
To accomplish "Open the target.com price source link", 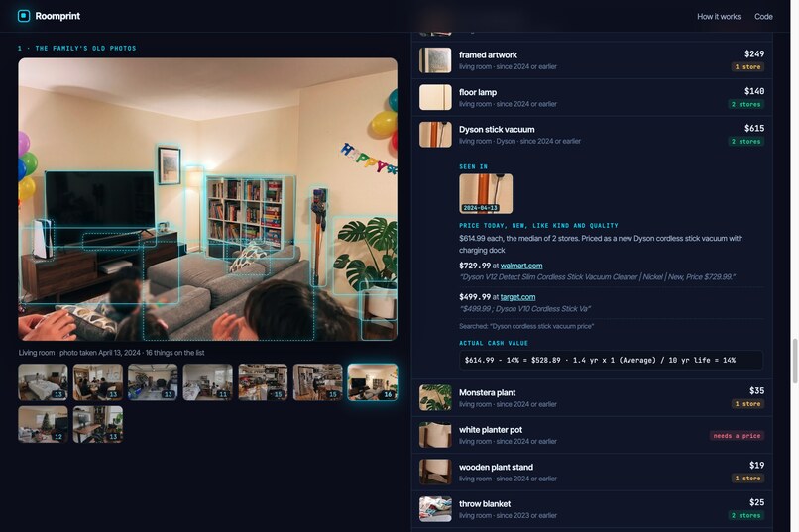I will point(517,297).
